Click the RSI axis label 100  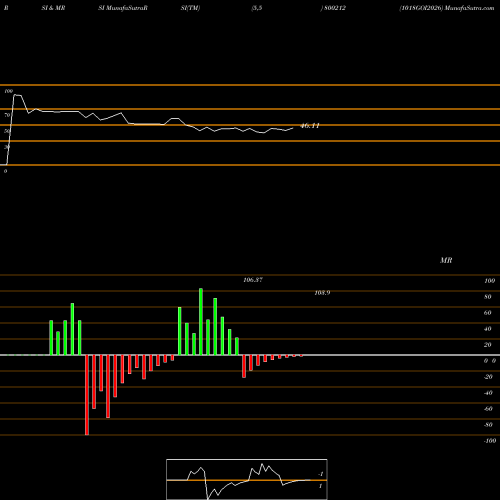click(8, 91)
